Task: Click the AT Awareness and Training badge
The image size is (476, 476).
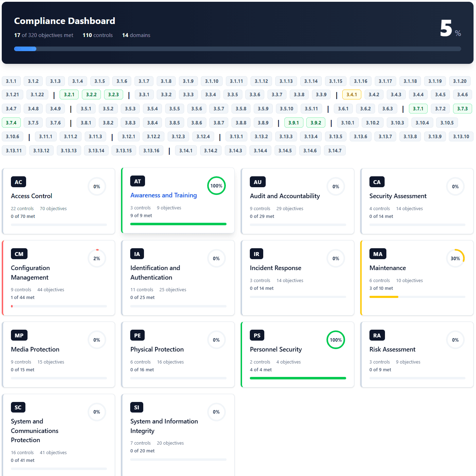Action: coord(137,181)
